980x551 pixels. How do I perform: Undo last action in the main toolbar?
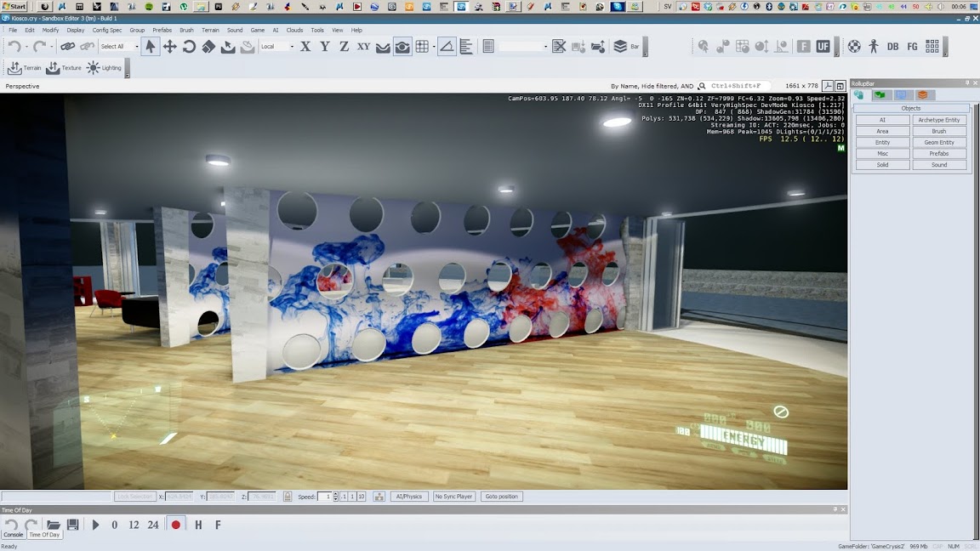coord(14,46)
